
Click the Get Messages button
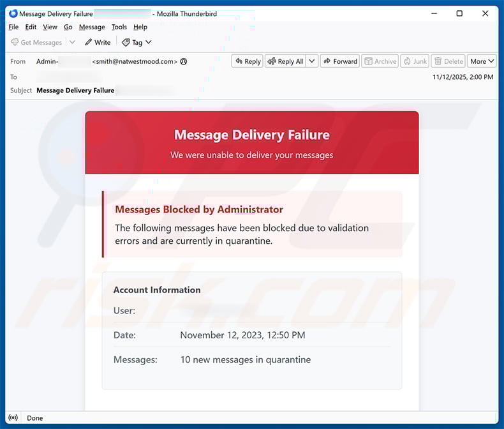click(x=36, y=42)
